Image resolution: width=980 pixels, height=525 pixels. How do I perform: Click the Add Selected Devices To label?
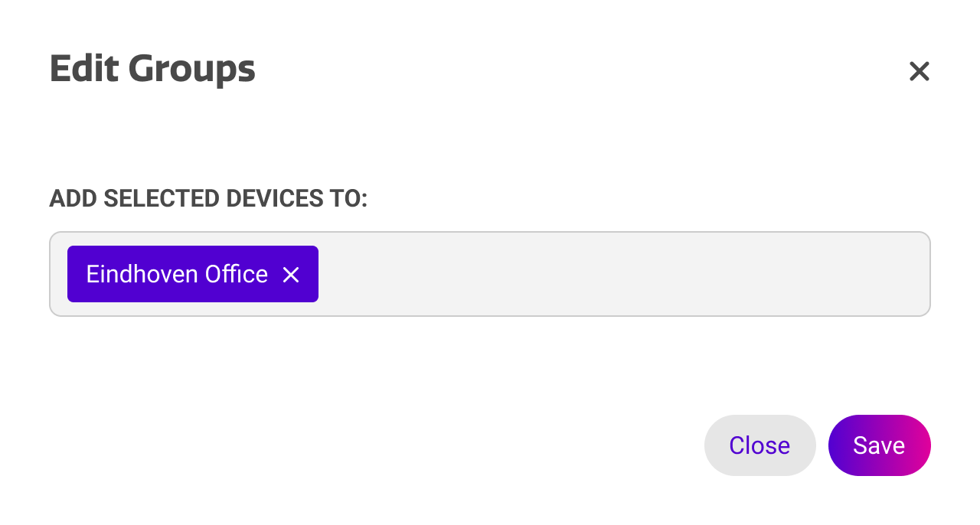[x=208, y=199]
